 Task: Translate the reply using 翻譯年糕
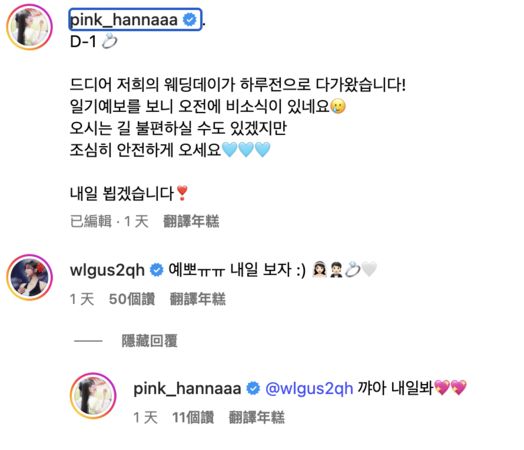click(256, 417)
